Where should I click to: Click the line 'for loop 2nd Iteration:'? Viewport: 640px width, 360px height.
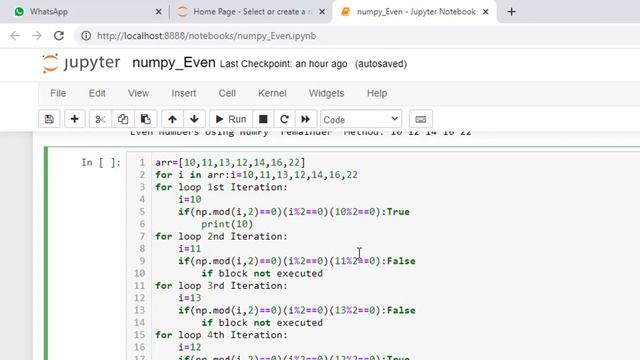[x=221, y=236]
